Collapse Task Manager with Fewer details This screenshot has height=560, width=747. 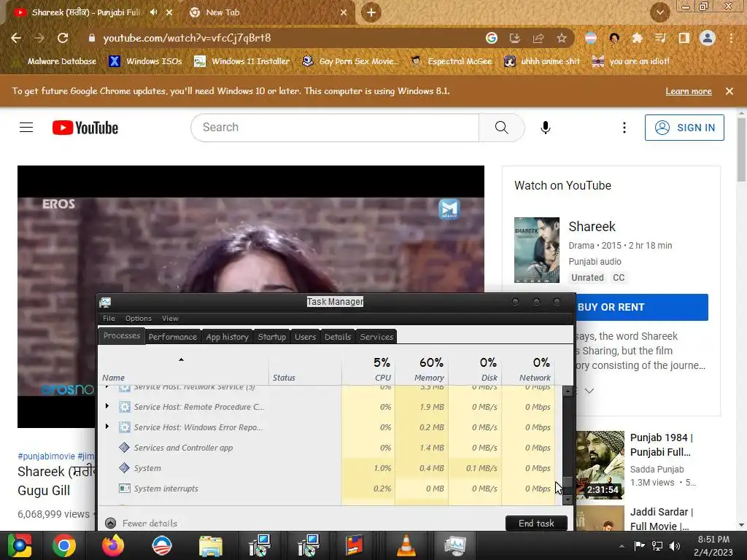141,524
